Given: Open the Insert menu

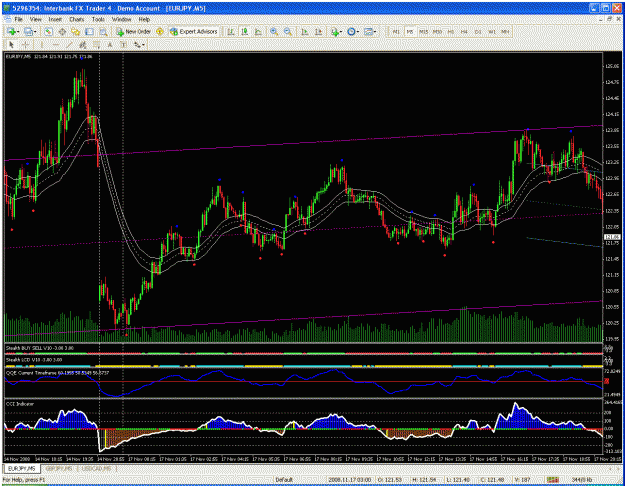Looking at the screenshot, I should point(55,19).
